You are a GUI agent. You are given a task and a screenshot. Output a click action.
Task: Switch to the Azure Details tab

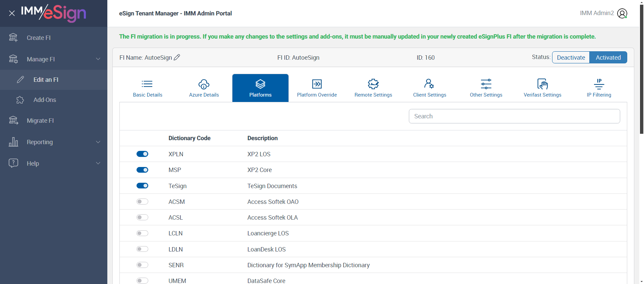(x=204, y=88)
